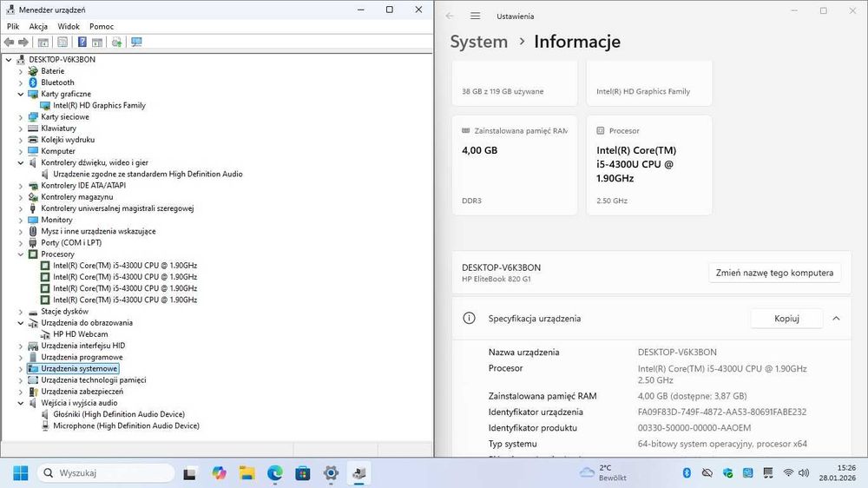
Task: Select Mysz i inne urządzenia wskazujące
Action: coord(98,231)
